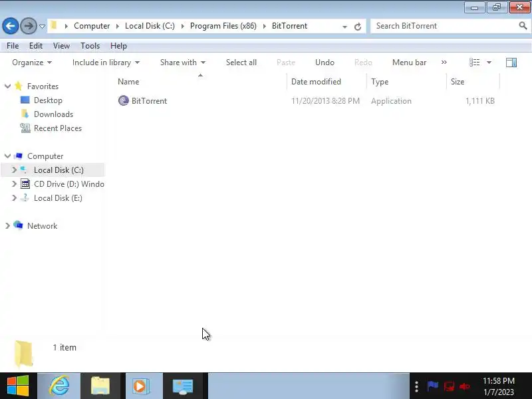Open the view options dropdown arrow
The height and width of the screenshot is (399, 532).
(x=489, y=63)
